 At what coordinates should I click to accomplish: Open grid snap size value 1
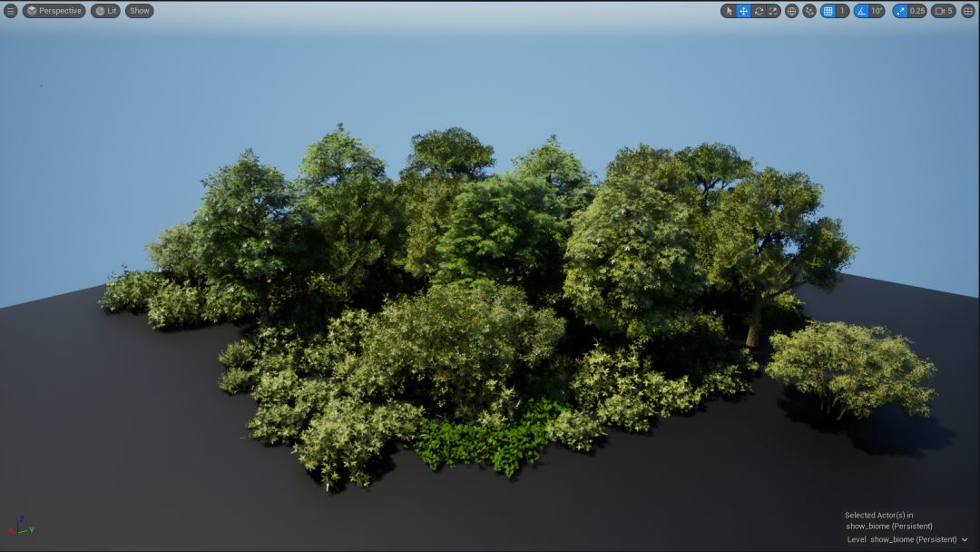(x=842, y=11)
